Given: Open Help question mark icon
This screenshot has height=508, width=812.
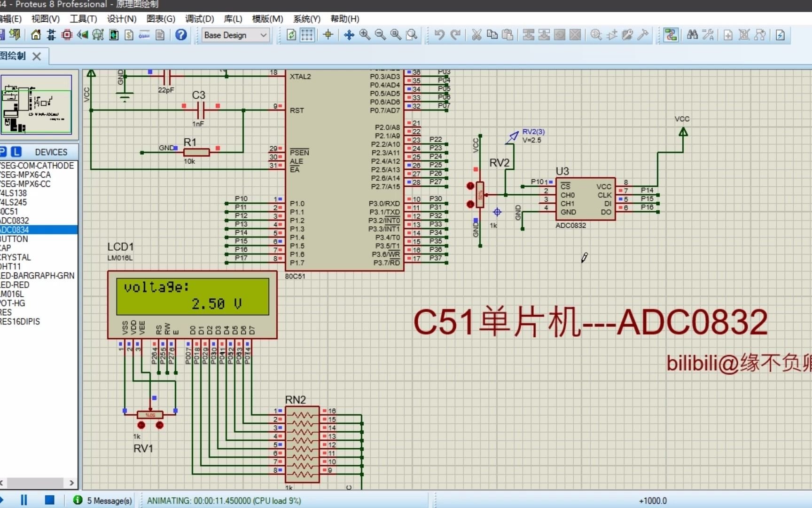Looking at the screenshot, I should (181, 35).
